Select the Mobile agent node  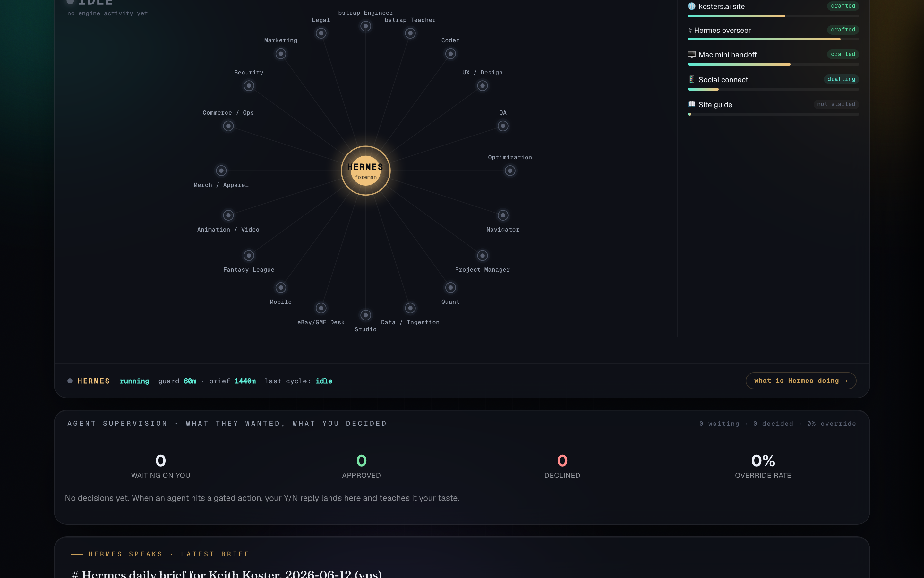[x=281, y=287]
